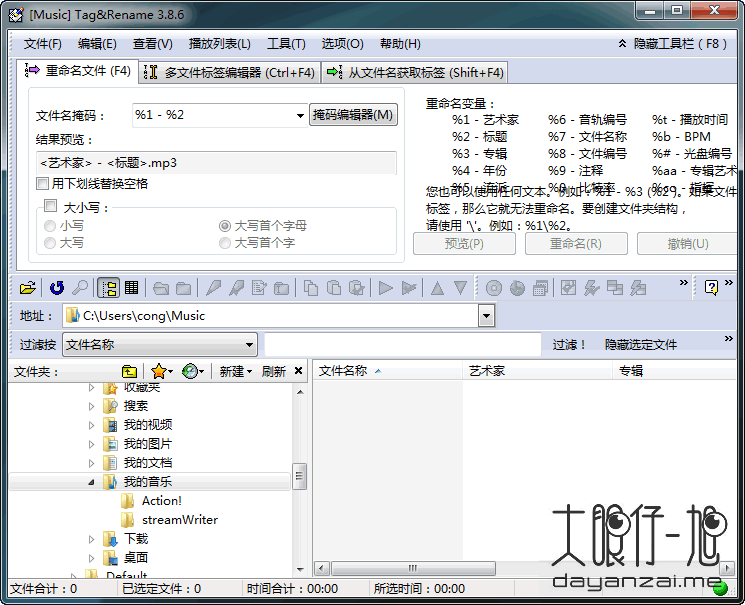Click the favorites star icon in folder panel
Viewport: 745px width, 605px height.
point(159,371)
